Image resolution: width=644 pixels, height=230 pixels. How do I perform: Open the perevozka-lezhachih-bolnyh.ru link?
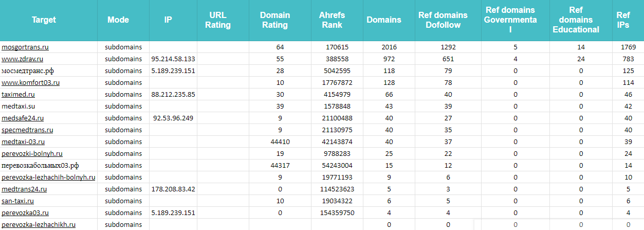click(x=48, y=178)
